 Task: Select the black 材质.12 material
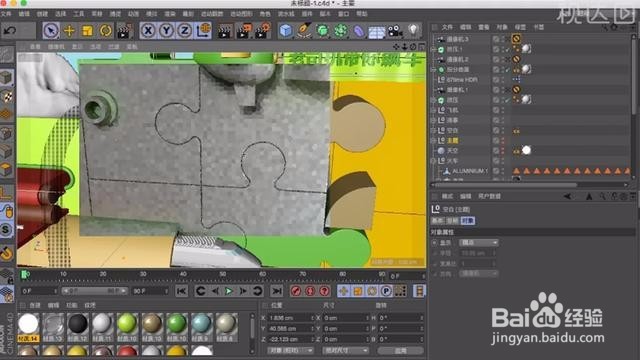click(x=78, y=327)
